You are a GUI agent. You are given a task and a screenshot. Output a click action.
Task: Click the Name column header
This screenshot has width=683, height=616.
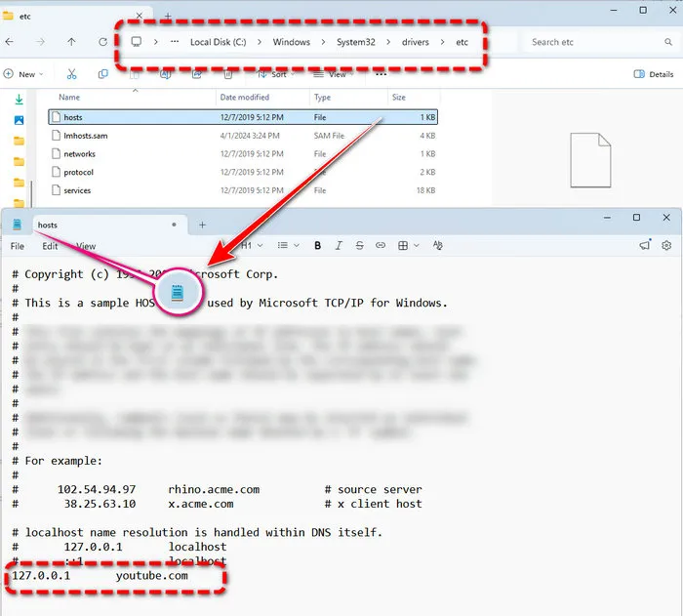click(x=69, y=98)
